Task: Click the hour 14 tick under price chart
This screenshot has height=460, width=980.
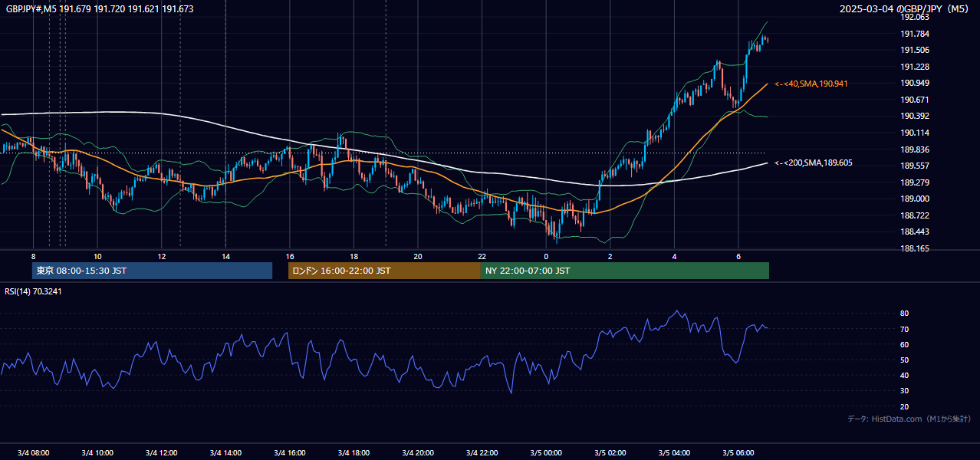Action: (225, 256)
